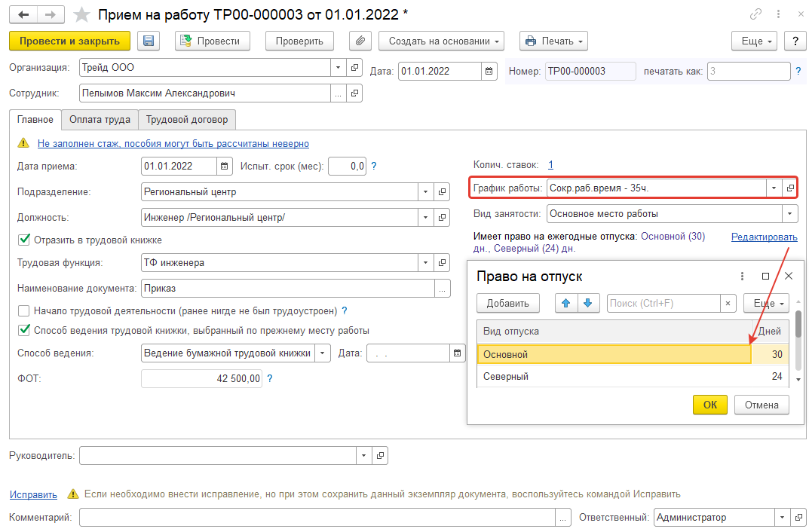
Task: Choose Сотрудник via the ellipsis button
Action: 338,93
